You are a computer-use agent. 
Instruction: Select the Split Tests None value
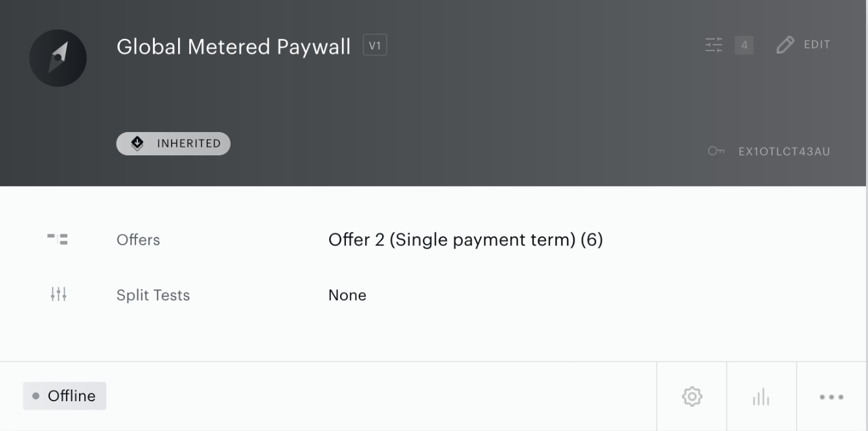347,295
